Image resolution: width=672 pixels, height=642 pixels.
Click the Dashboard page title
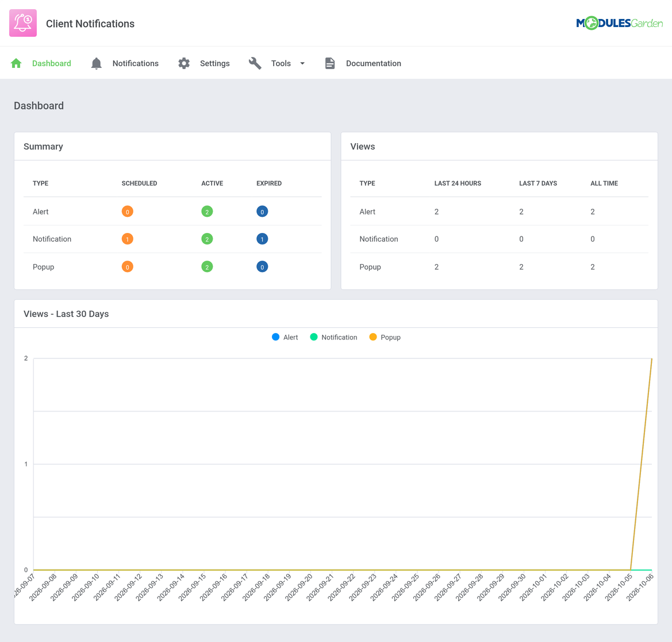[39, 106]
